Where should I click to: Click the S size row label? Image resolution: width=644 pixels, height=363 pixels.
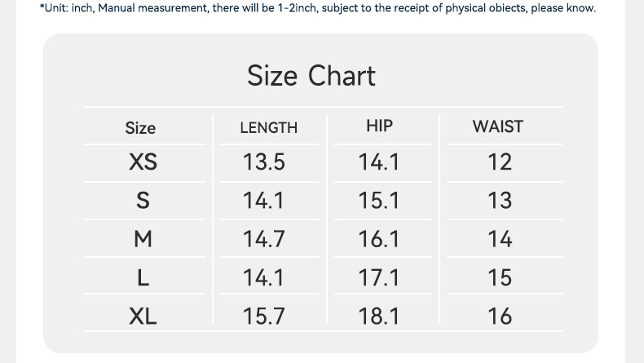click(x=143, y=201)
